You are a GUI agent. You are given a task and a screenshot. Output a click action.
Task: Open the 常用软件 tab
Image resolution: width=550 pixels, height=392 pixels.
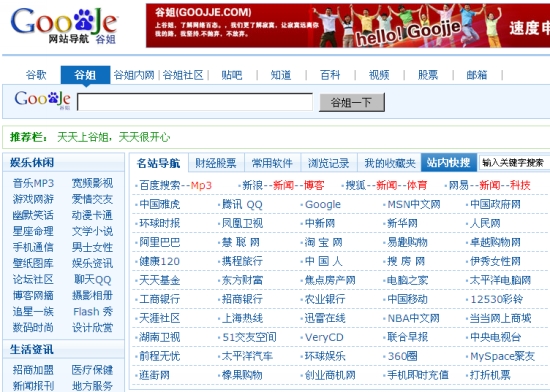272,163
